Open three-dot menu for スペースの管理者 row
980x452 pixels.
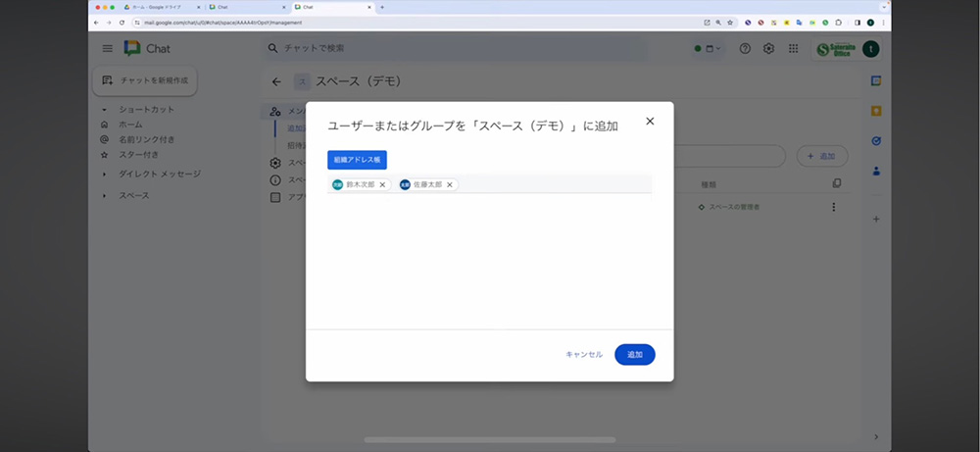[x=833, y=207]
